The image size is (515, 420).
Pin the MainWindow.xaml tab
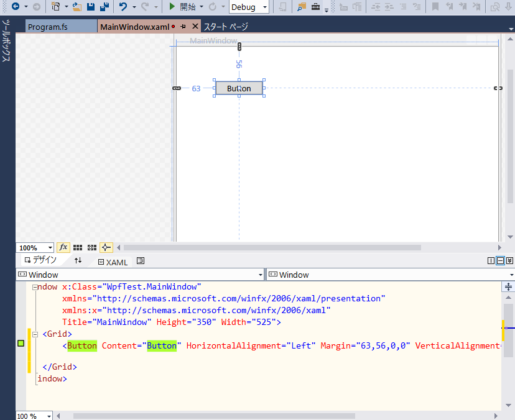click(183, 26)
